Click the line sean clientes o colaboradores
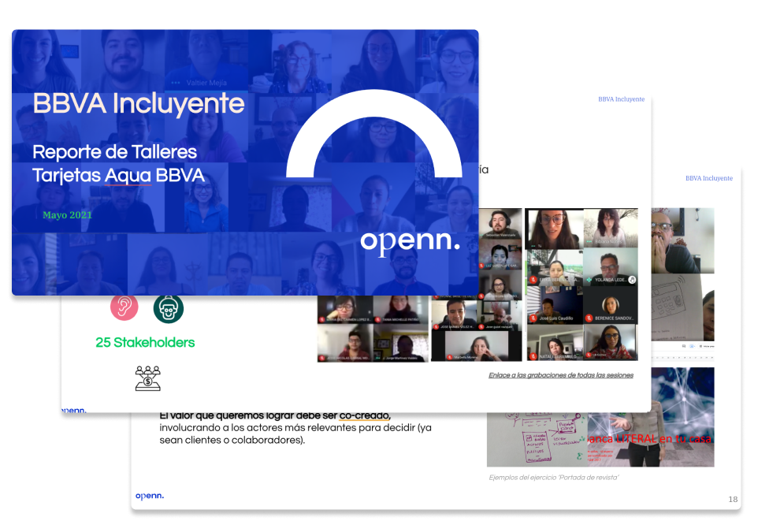This screenshot has height=532, width=758. (232, 440)
